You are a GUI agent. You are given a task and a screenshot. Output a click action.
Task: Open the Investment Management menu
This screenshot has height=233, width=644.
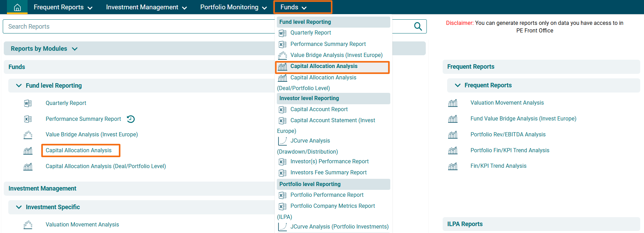[x=146, y=7]
